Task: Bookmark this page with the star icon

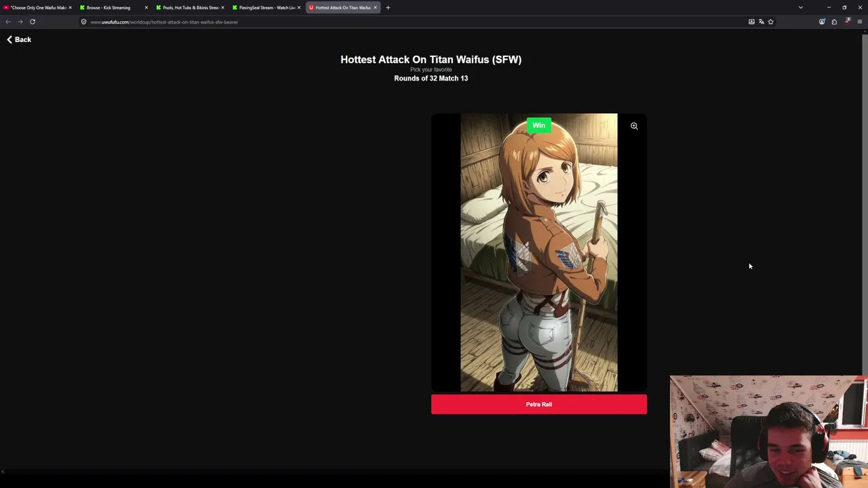Action: pos(770,22)
